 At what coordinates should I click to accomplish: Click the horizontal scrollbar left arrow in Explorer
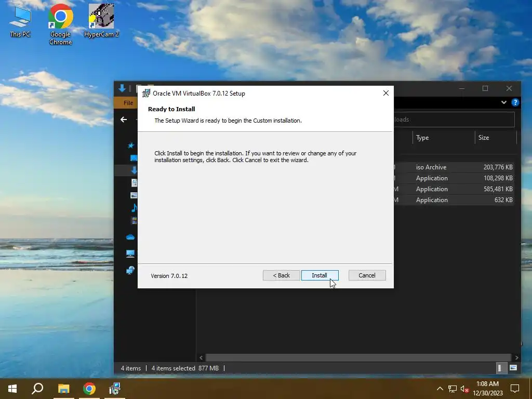[x=201, y=357]
